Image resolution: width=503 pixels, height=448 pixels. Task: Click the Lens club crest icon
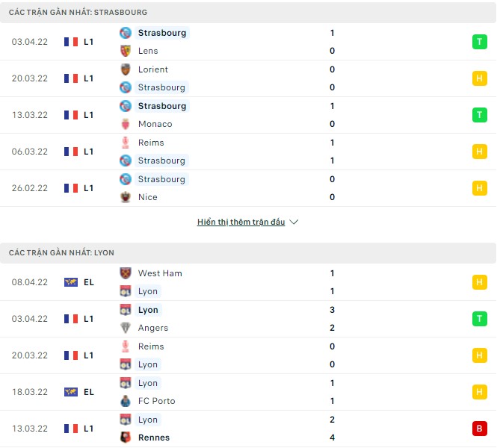pos(126,51)
